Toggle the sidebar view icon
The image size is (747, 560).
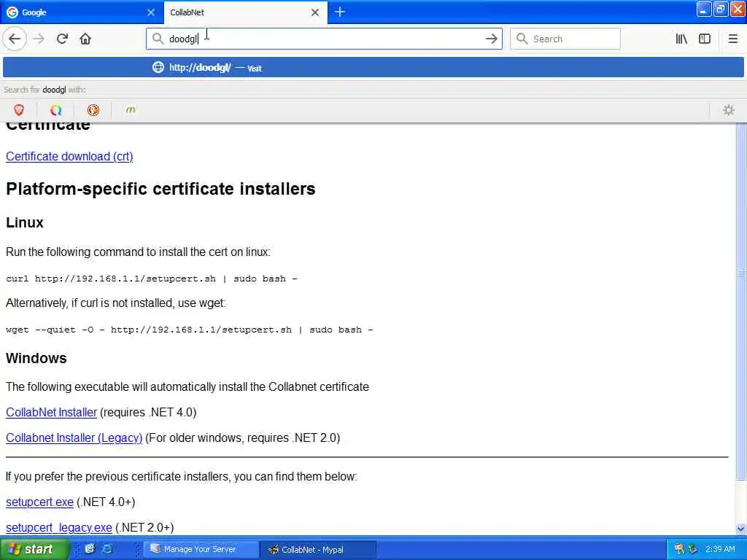[x=705, y=39]
